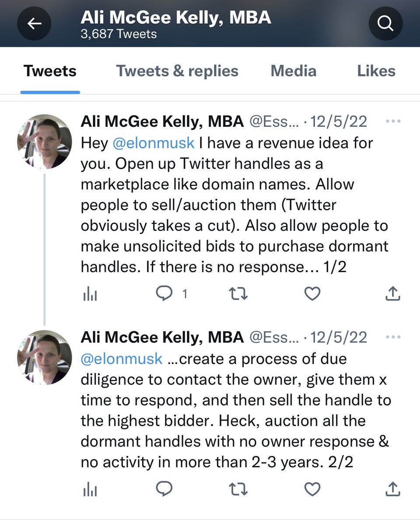Go back using the arrow icon
The height and width of the screenshot is (525, 420).
click(34, 24)
